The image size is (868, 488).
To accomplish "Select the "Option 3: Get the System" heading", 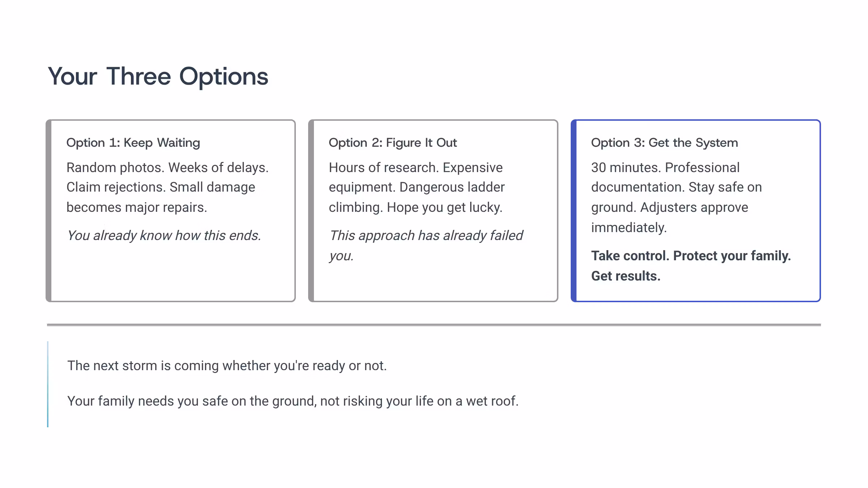I will (x=664, y=143).
